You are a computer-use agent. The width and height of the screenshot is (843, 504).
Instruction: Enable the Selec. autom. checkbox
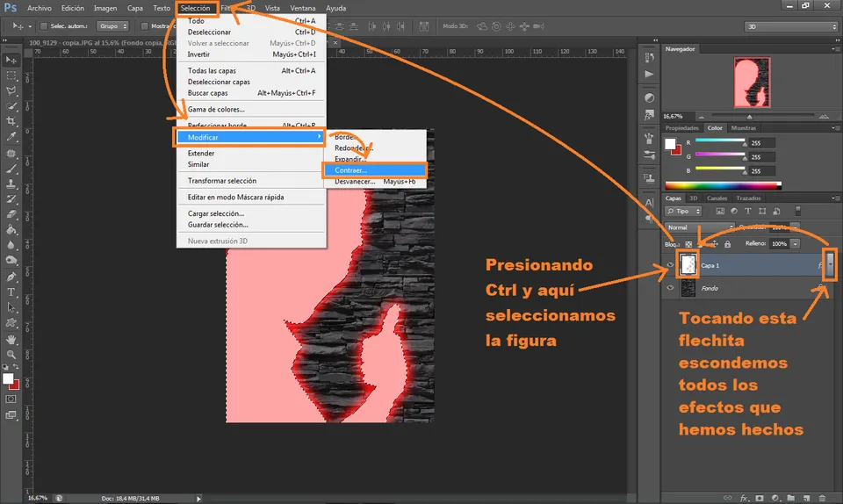click(x=44, y=25)
